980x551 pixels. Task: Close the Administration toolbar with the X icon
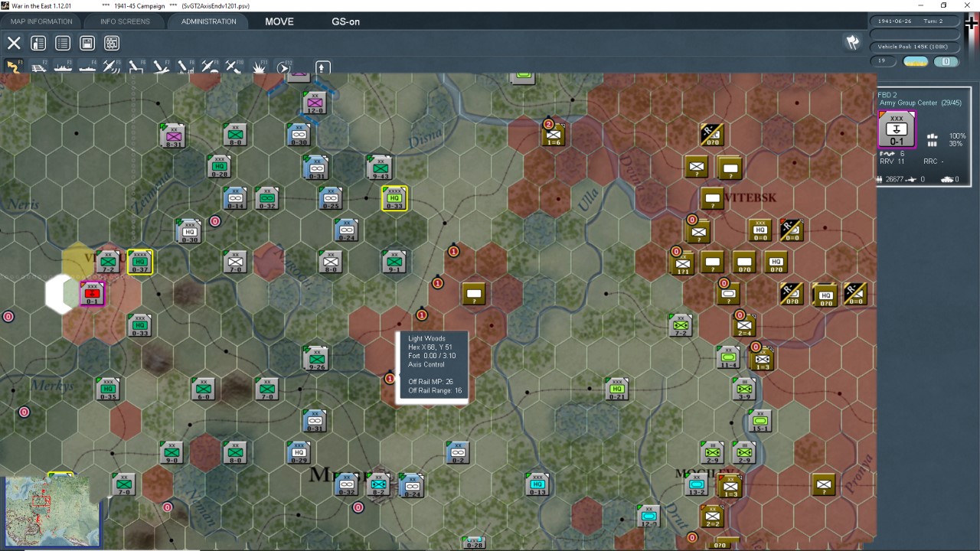click(x=14, y=43)
